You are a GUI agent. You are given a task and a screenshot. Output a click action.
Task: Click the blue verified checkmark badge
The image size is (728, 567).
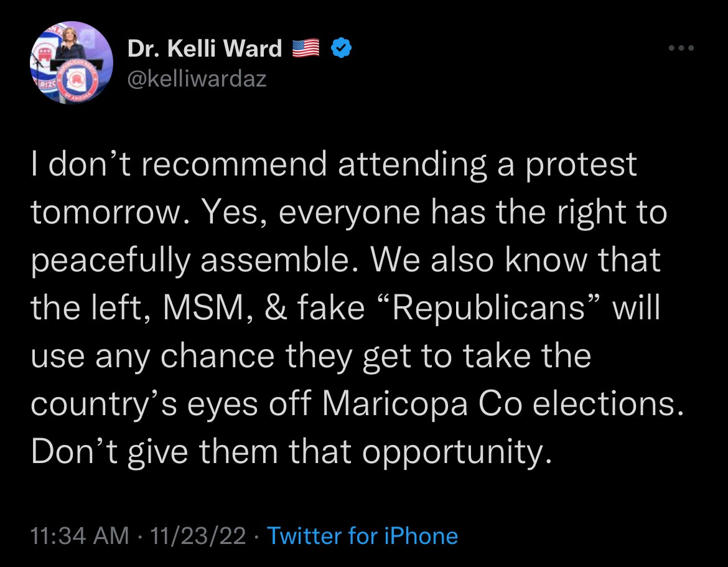tap(341, 48)
